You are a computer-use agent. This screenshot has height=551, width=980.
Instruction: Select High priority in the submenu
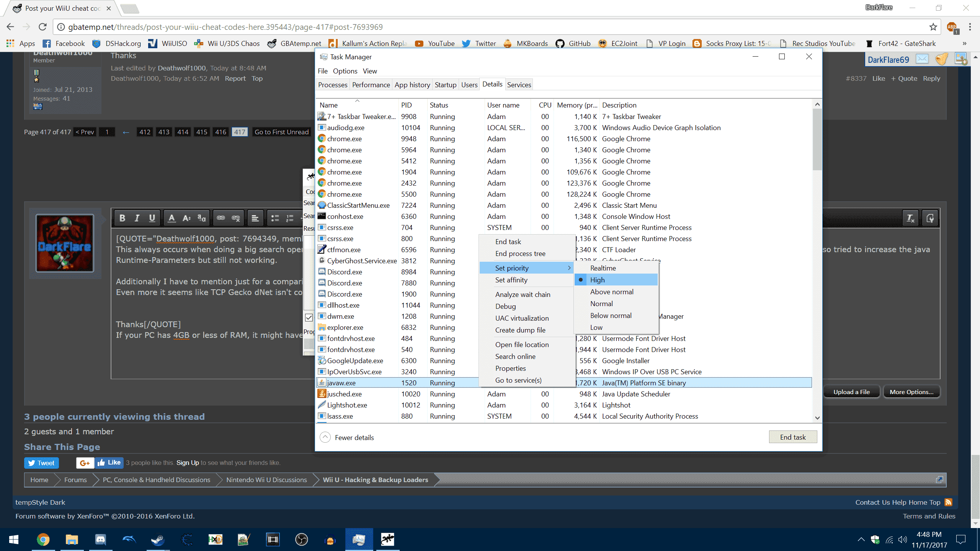click(x=616, y=280)
